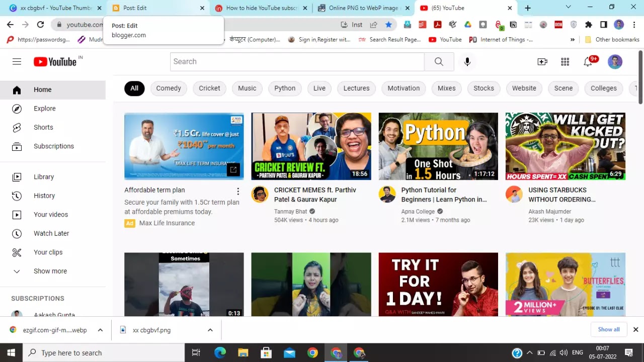Open new browser tab with plus
This screenshot has width=644, height=362.
tap(528, 8)
